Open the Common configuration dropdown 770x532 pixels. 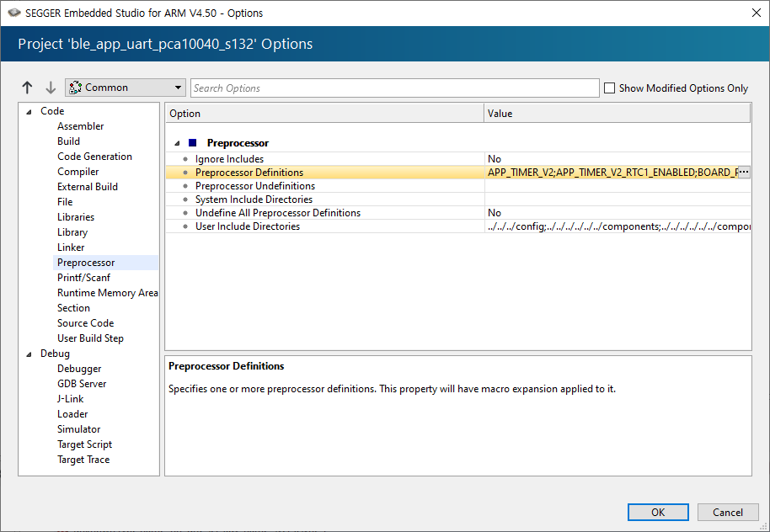tap(126, 88)
